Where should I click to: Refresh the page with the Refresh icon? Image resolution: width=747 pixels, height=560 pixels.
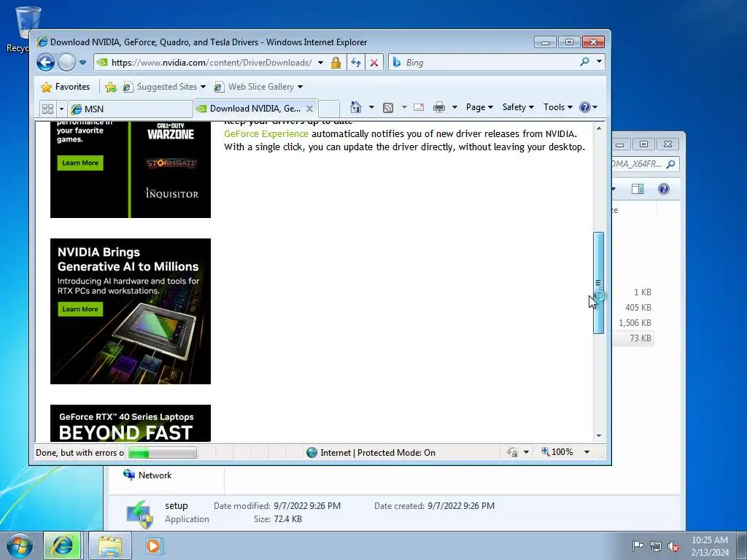pyautogui.click(x=356, y=63)
